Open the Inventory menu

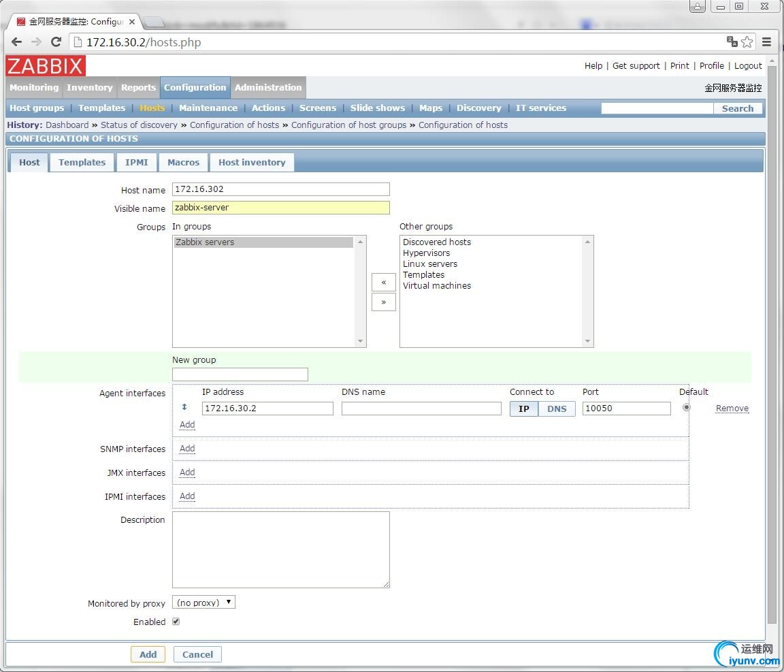click(x=90, y=88)
